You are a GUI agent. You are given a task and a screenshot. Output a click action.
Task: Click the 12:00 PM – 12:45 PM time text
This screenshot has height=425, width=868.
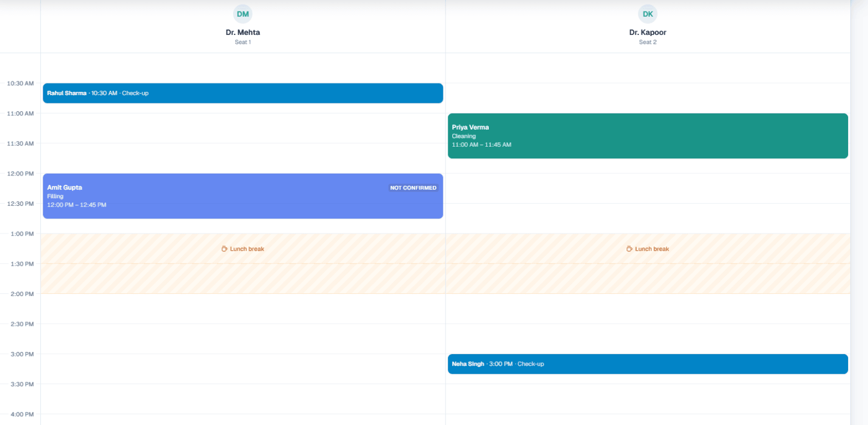coord(77,205)
